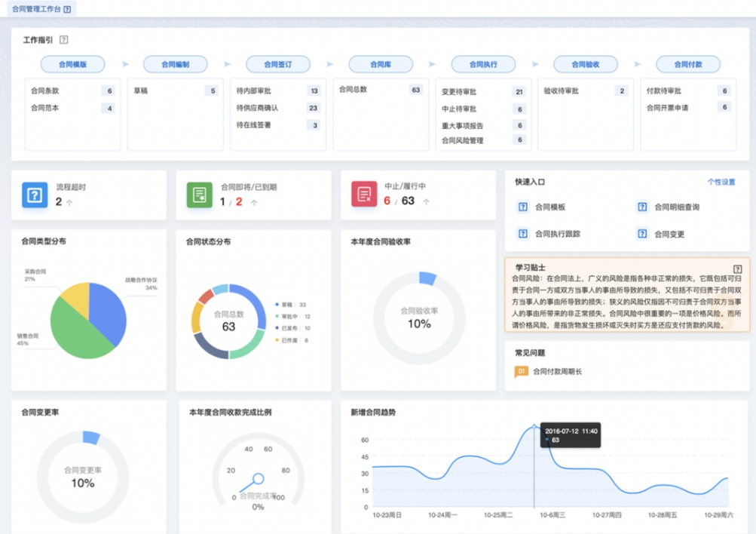Viewport: 756px width, 534px height.
Task: Click the highlighted peak point on 新增合同趋势 chart
Action: (534, 426)
